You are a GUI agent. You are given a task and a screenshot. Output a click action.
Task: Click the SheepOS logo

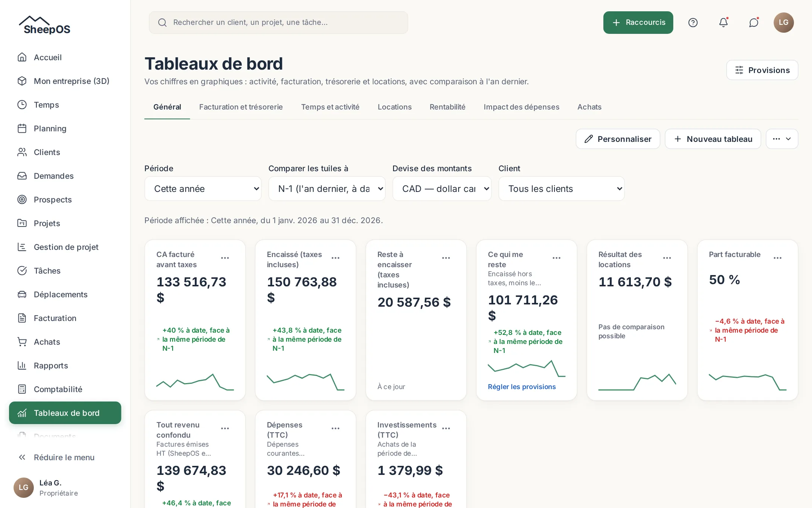(x=45, y=25)
